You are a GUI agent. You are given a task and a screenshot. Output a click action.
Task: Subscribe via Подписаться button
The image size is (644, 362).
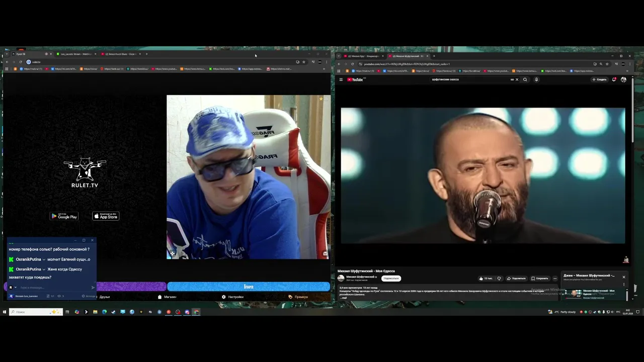391,278
